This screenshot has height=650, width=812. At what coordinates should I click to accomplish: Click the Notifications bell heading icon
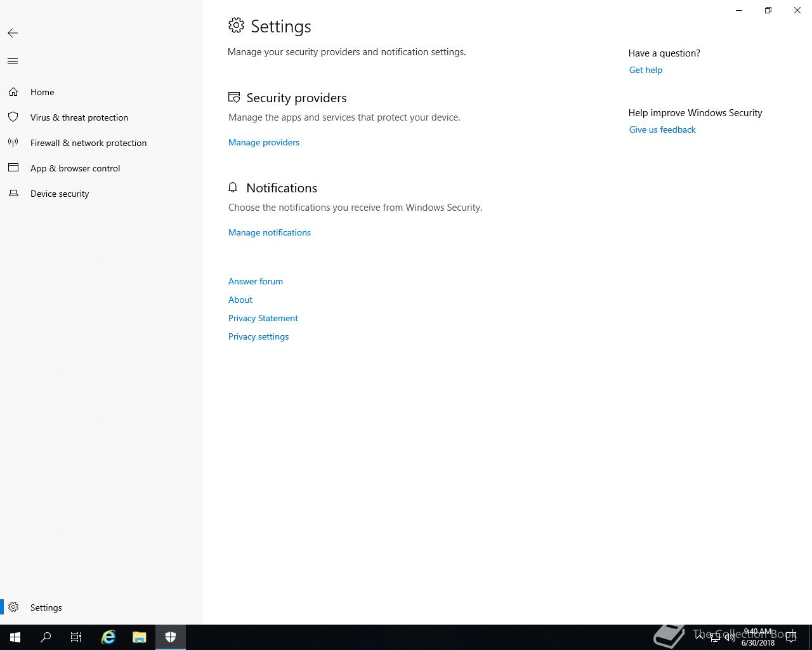tap(233, 188)
